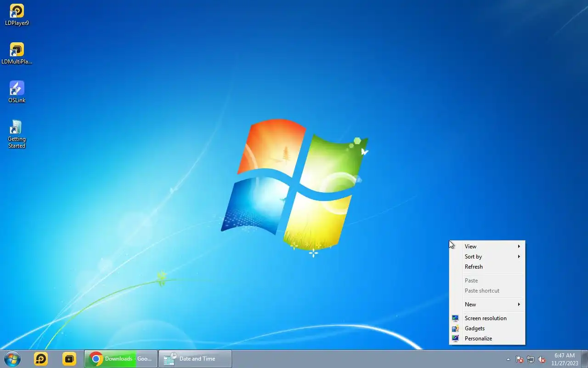Viewport: 588px width, 368px height.
Task: Click the Personalize menu icon
Action: pyautogui.click(x=455, y=339)
